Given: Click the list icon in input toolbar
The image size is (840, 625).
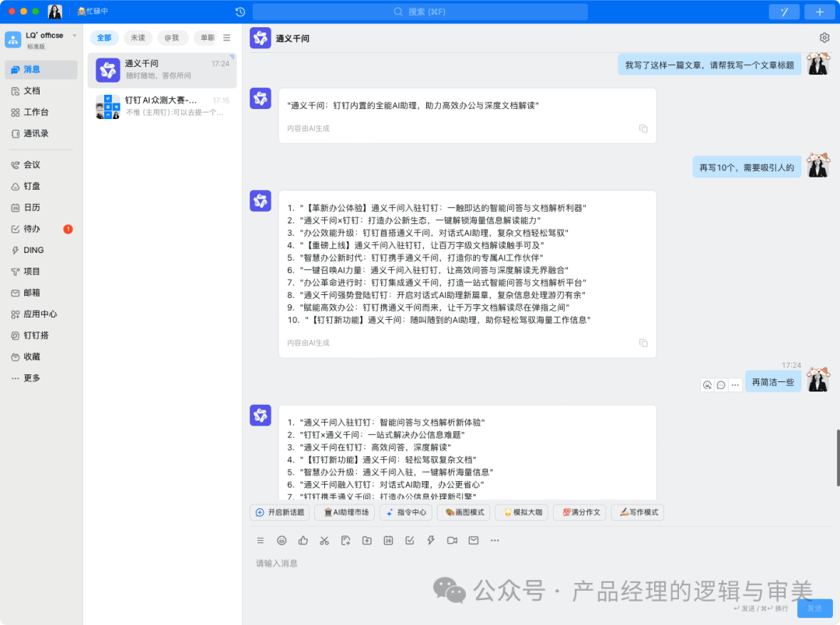Looking at the screenshot, I should click(x=261, y=541).
